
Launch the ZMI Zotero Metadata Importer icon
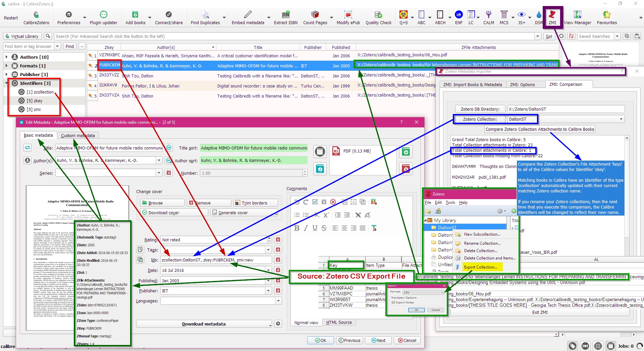(x=552, y=18)
